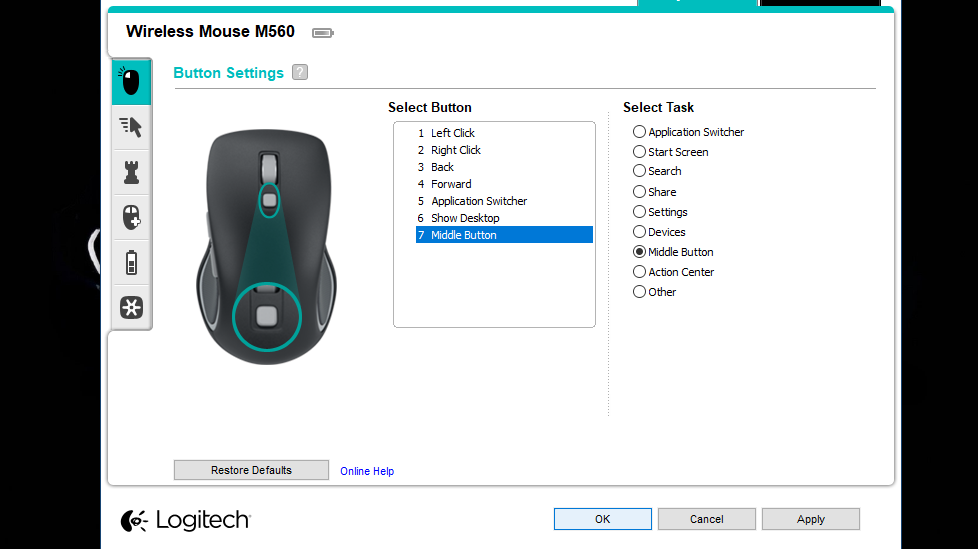Open the Button Settings mouse tab
This screenshot has height=549, width=978.
tap(131, 82)
